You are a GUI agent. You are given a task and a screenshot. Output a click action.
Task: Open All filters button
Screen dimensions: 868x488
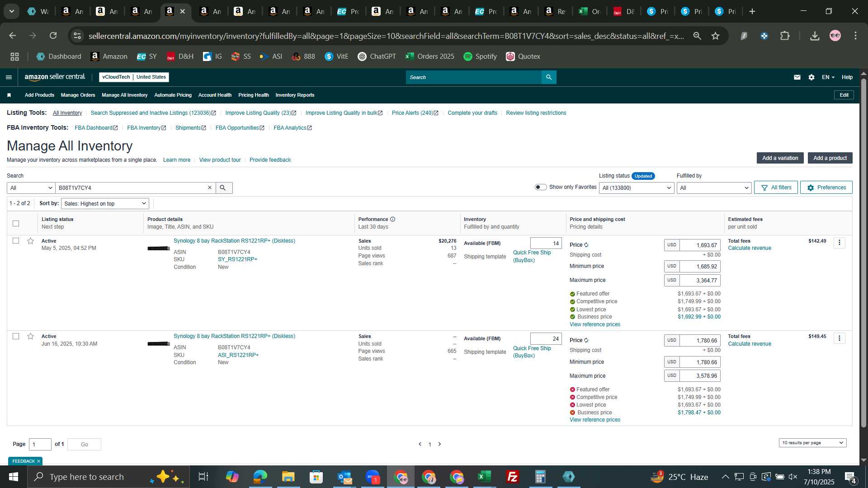pos(776,188)
